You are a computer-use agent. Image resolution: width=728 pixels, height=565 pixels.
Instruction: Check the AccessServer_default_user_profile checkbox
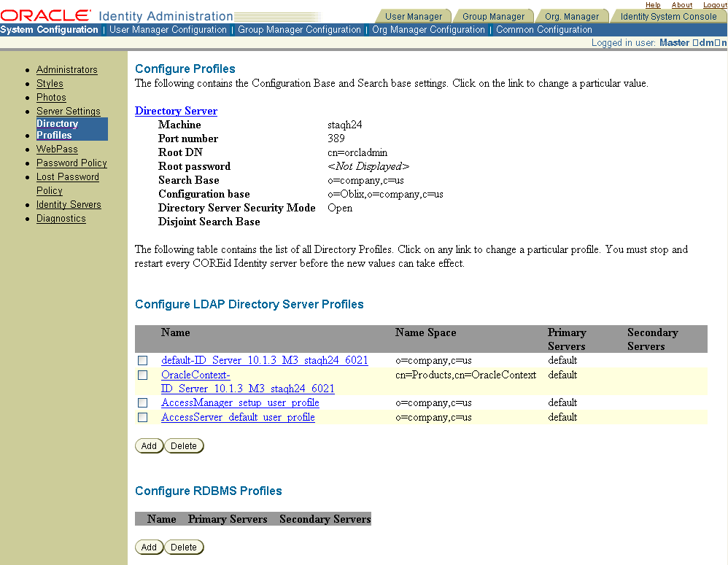[x=142, y=417]
